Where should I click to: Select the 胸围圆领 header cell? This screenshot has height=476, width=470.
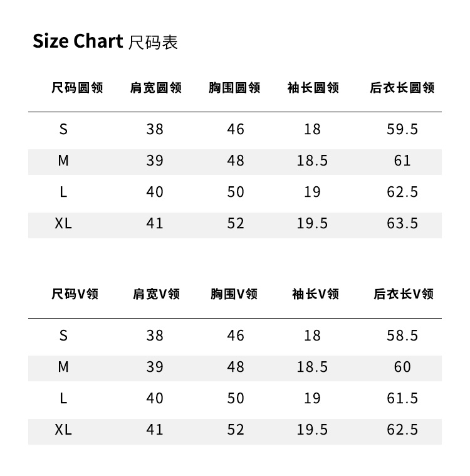(x=234, y=88)
